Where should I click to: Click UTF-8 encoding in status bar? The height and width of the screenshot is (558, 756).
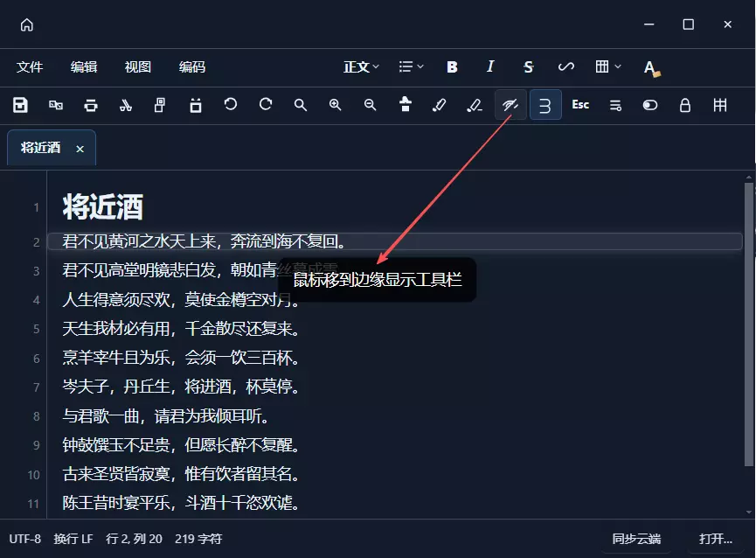click(25, 539)
